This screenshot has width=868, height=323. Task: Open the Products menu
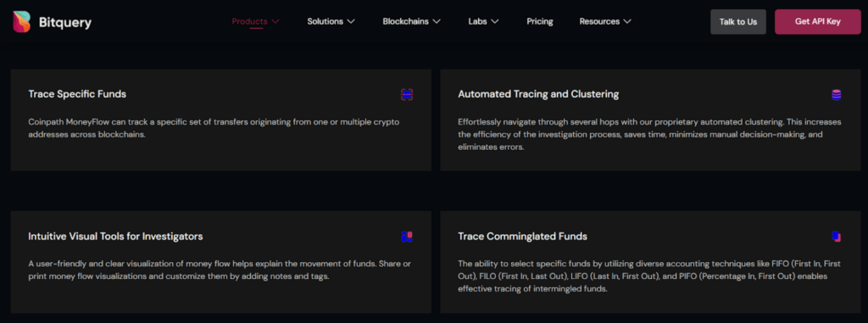point(256,21)
